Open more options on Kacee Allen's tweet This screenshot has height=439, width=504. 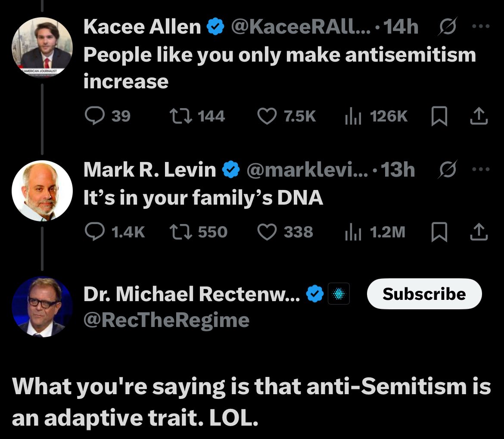[481, 26]
